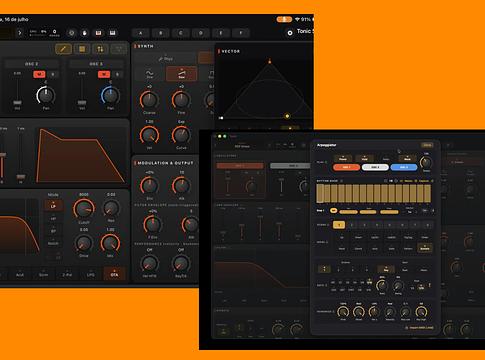Select LP filter mode
The height and width of the screenshot is (360, 485).
[x=53, y=206]
